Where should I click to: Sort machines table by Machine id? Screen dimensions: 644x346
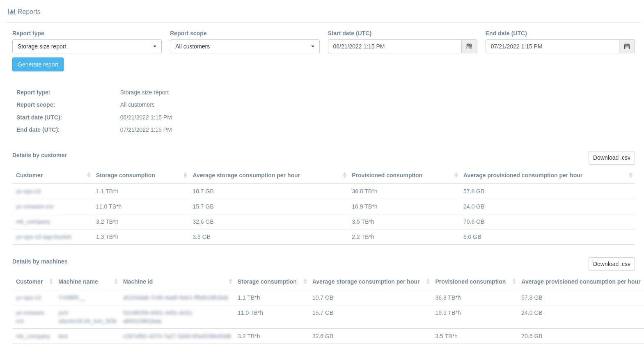coord(138,282)
